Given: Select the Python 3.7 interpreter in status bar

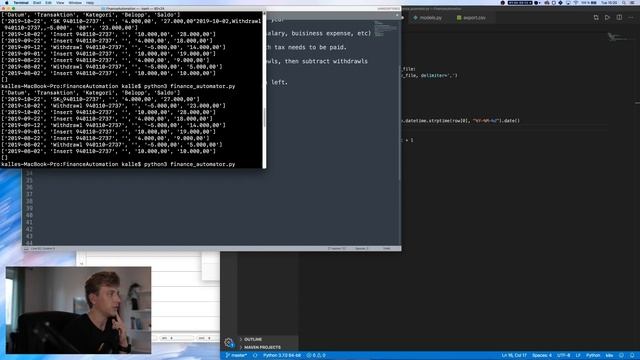Looking at the screenshot, I should click(x=282, y=356).
